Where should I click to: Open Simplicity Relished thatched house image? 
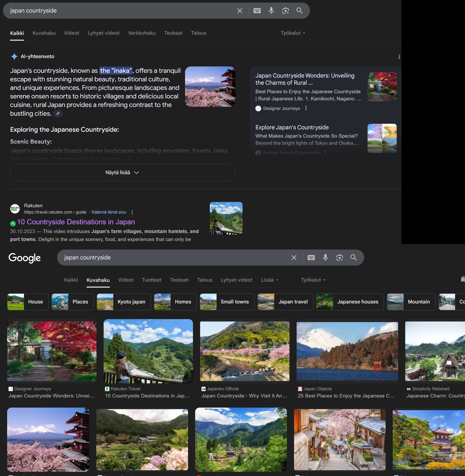click(x=435, y=351)
